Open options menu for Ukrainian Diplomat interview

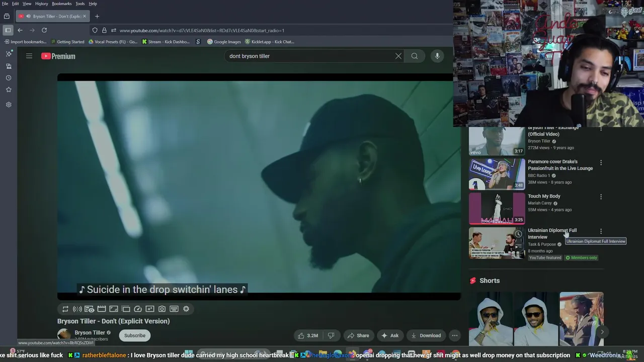coord(601,231)
